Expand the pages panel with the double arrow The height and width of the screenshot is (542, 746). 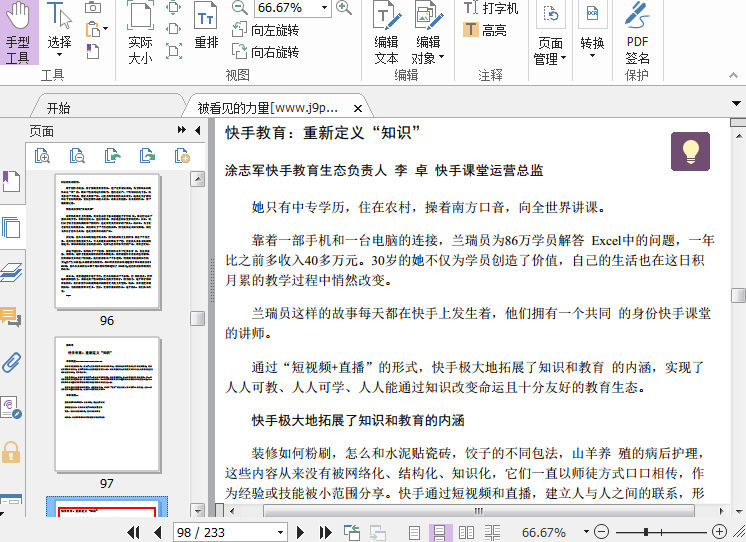pos(182,130)
